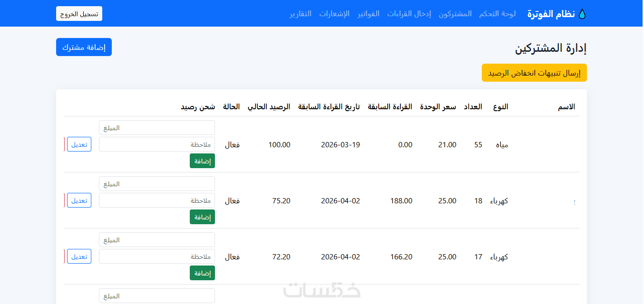Image resolution: width=644 pixels, height=304 pixels.
Task: Open the التقارير nav link
Action: [301, 14]
